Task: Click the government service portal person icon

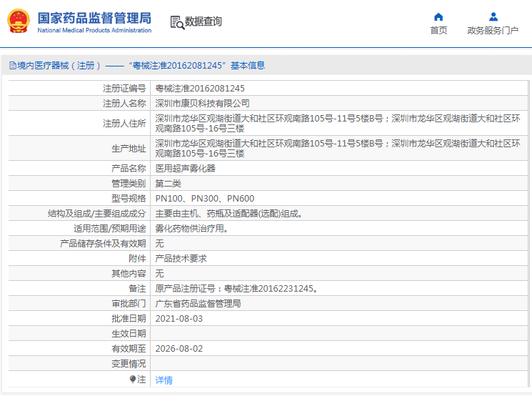Action: [x=493, y=16]
